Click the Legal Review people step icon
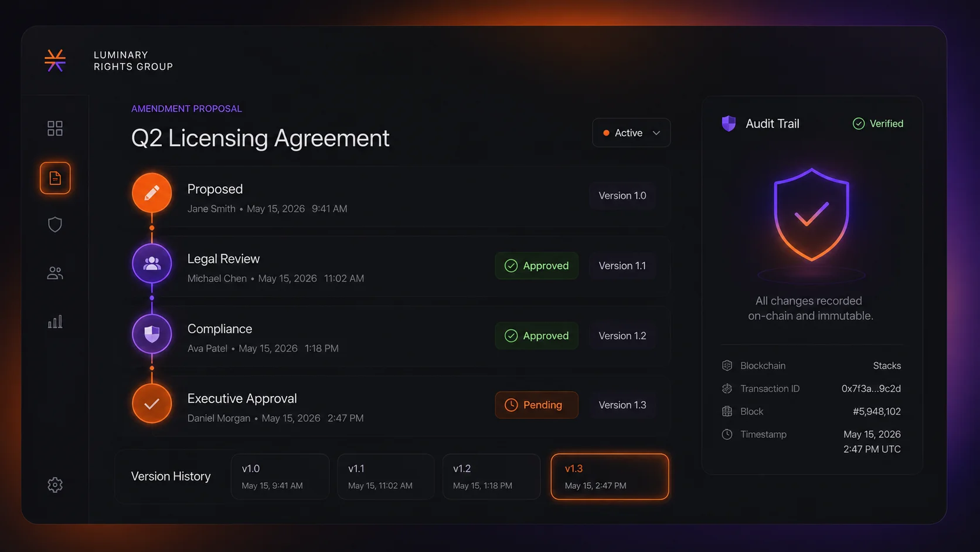 click(x=152, y=263)
